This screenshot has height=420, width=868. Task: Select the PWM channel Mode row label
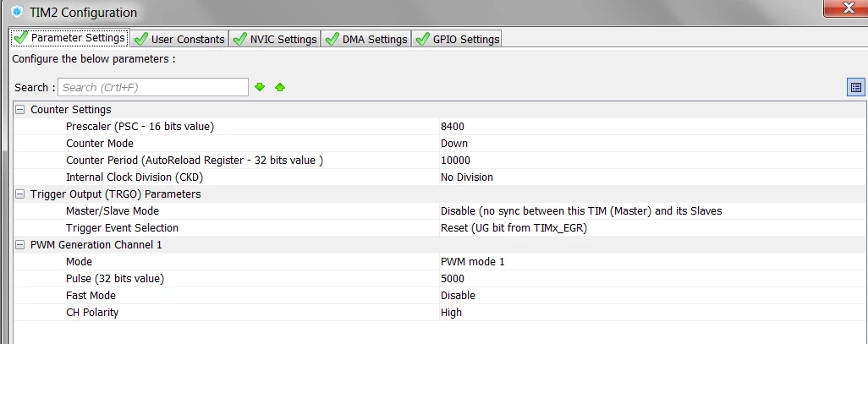tap(79, 261)
